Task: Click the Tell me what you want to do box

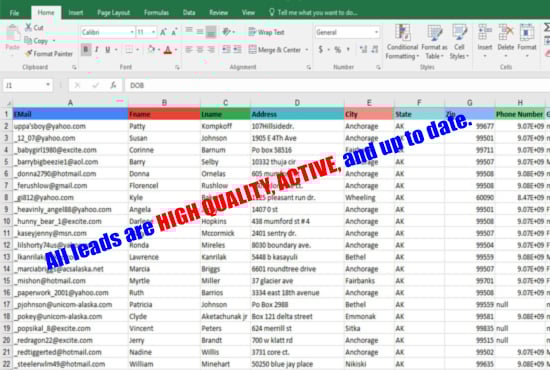Action: [313, 13]
